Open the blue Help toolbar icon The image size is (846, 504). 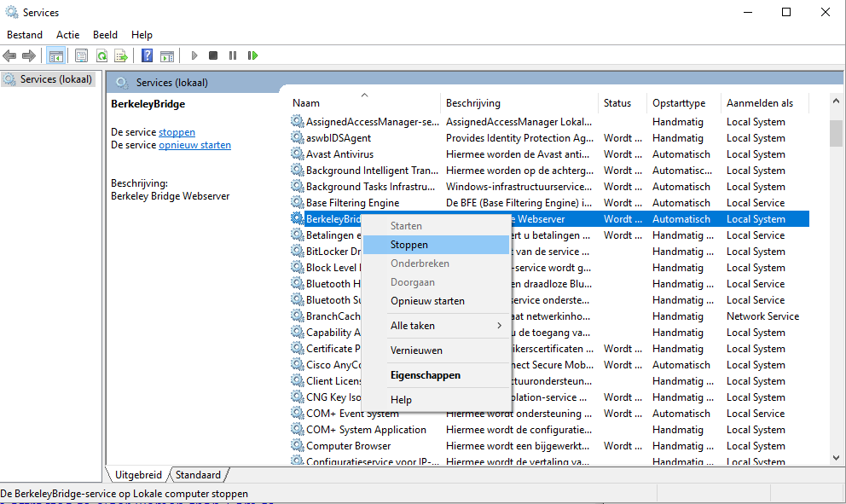pyautogui.click(x=147, y=55)
